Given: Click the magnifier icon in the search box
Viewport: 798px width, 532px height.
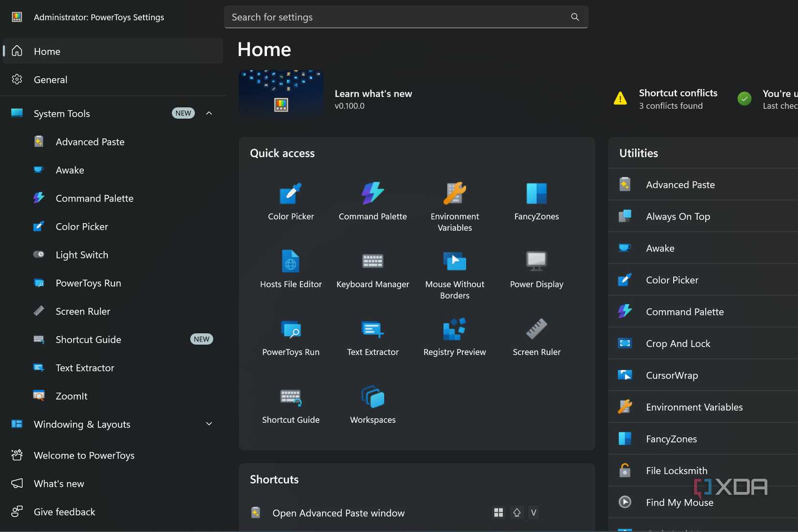Looking at the screenshot, I should coord(575,17).
